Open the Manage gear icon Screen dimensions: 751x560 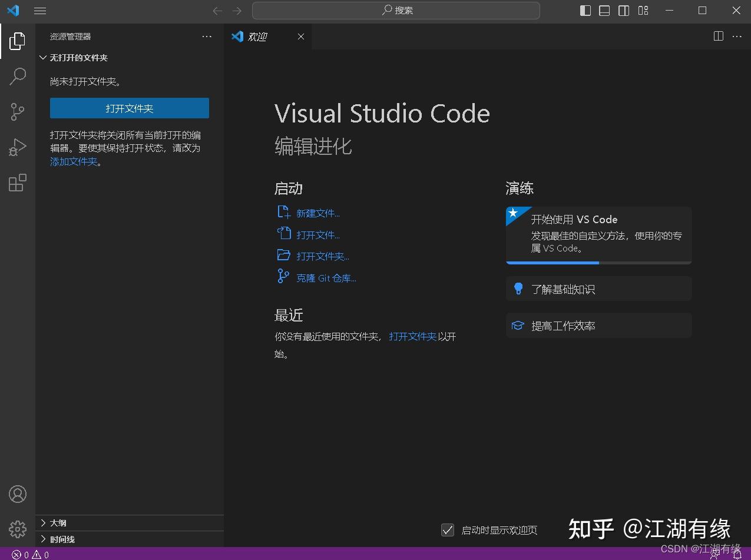click(17, 529)
